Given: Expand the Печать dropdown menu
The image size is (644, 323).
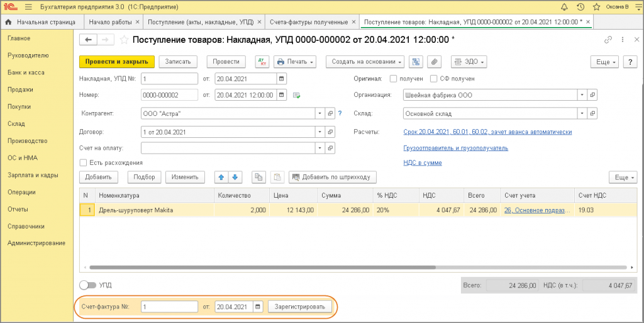Looking at the screenshot, I should [x=295, y=62].
